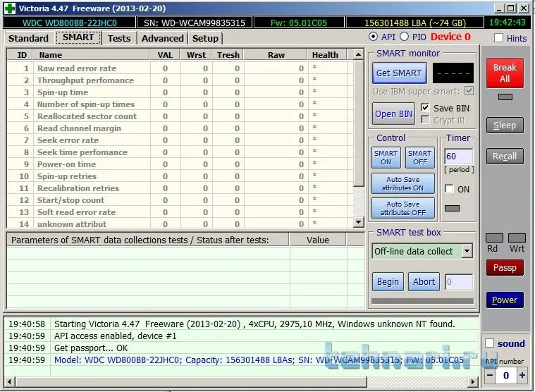Uncheck the Save BIN checkbox
The width and height of the screenshot is (535, 392).
click(425, 108)
